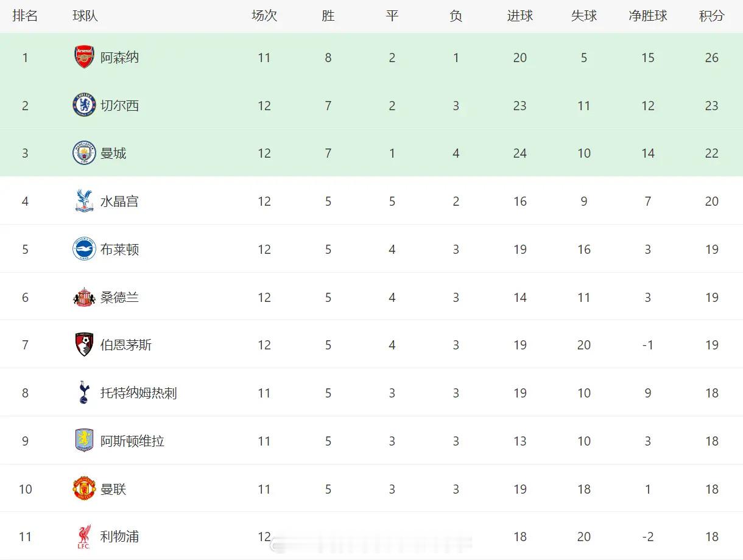Open the 托特纳姆热刺 team page link
This screenshot has width=743, height=560.
[138, 393]
